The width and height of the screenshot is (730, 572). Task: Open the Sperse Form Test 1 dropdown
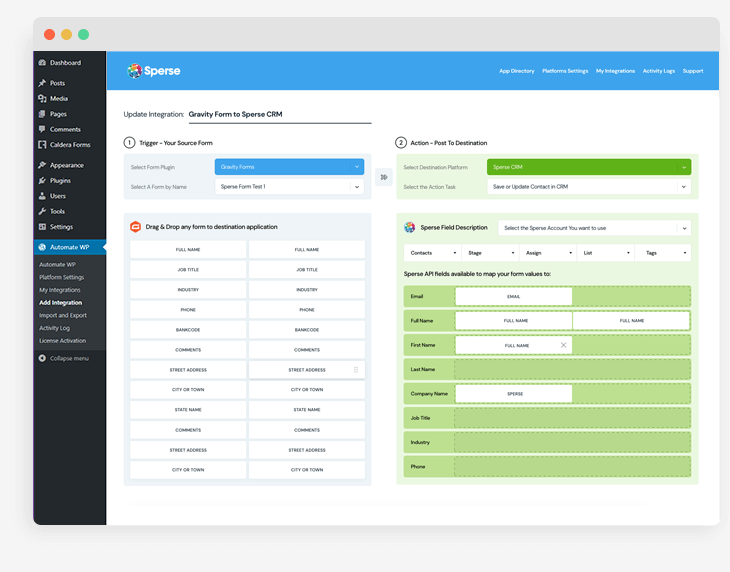289,187
